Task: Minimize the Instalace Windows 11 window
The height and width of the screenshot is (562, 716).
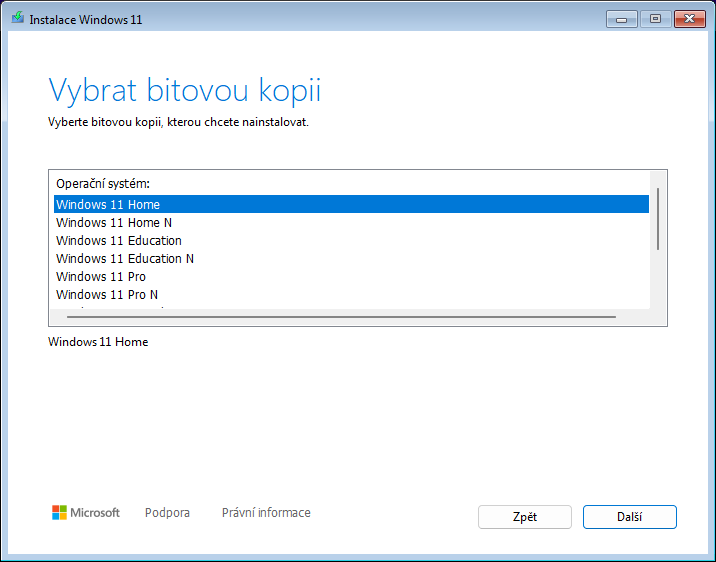Action: 621,19
